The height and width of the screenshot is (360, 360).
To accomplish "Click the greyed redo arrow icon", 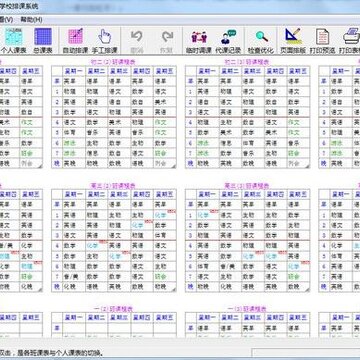I will coord(167,37).
